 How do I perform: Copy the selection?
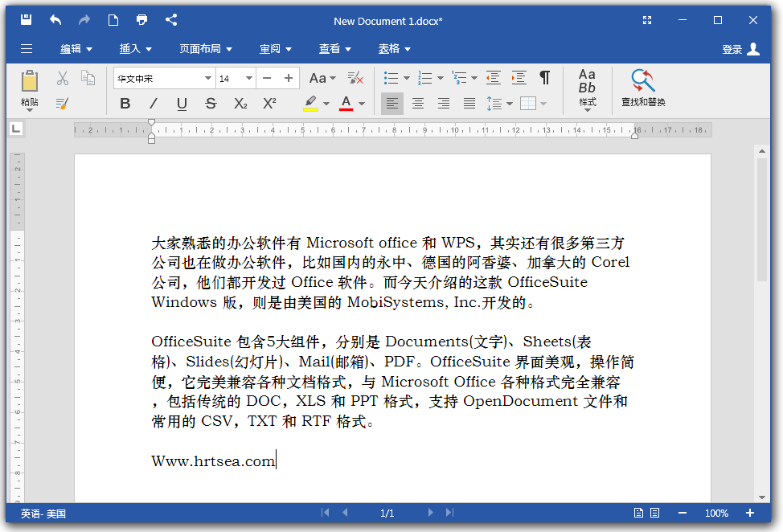tap(88, 78)
